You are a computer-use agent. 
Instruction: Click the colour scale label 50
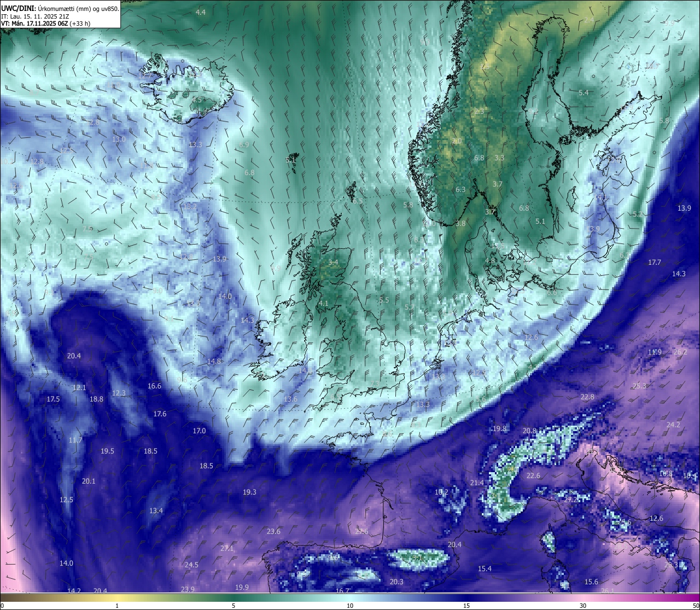point(696,606)
